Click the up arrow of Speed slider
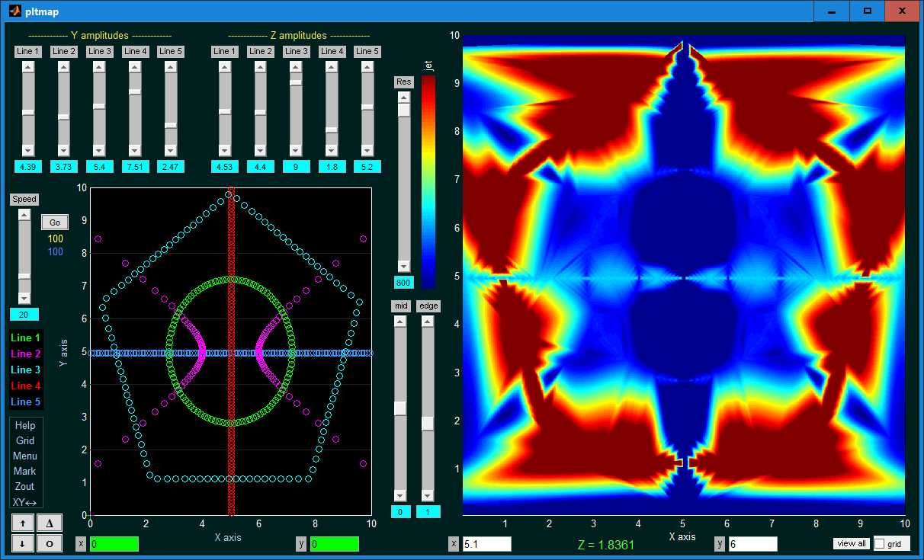The width and height of the screenshot is (924, 560). pos(24,215)
